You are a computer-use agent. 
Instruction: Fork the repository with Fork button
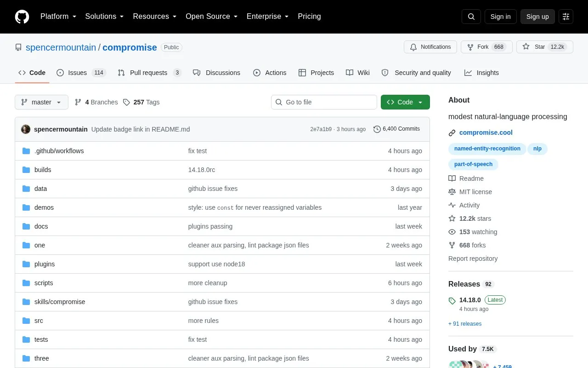(486, 47)
